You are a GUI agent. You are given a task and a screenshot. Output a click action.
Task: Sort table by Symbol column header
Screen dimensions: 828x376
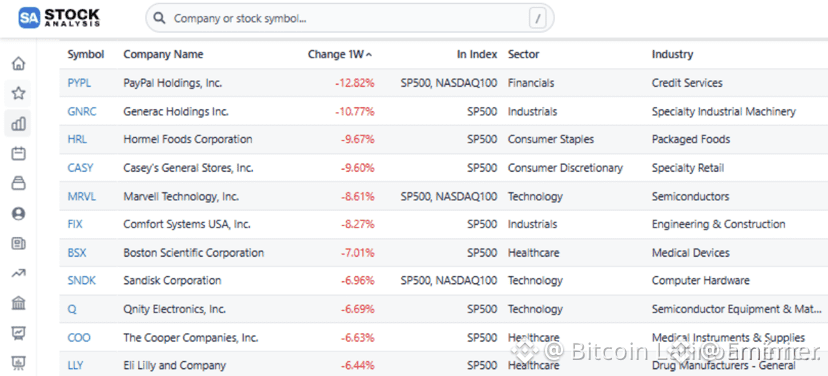(86, 54)
